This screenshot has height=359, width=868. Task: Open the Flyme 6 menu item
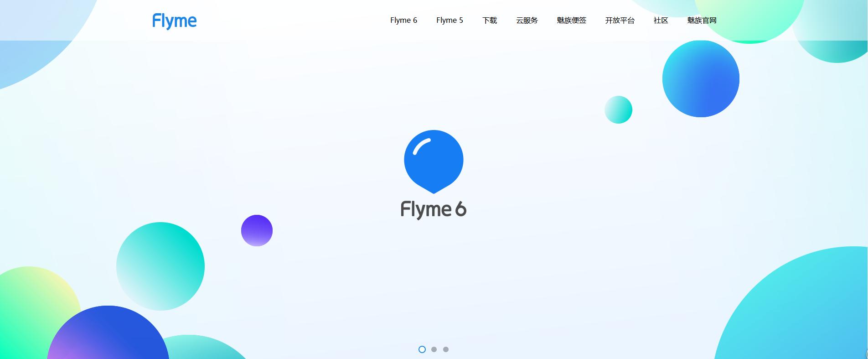click(x=403, y=21)
